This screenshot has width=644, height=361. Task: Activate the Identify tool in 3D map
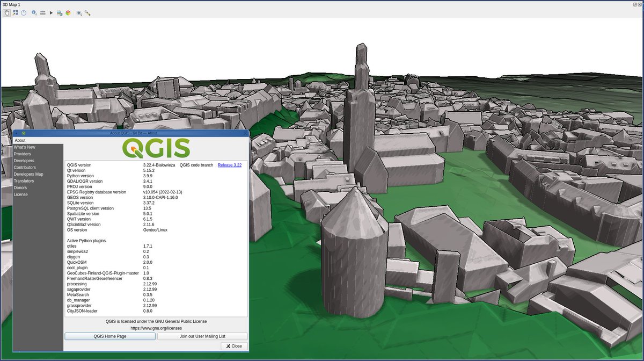(x=34, y=13)
